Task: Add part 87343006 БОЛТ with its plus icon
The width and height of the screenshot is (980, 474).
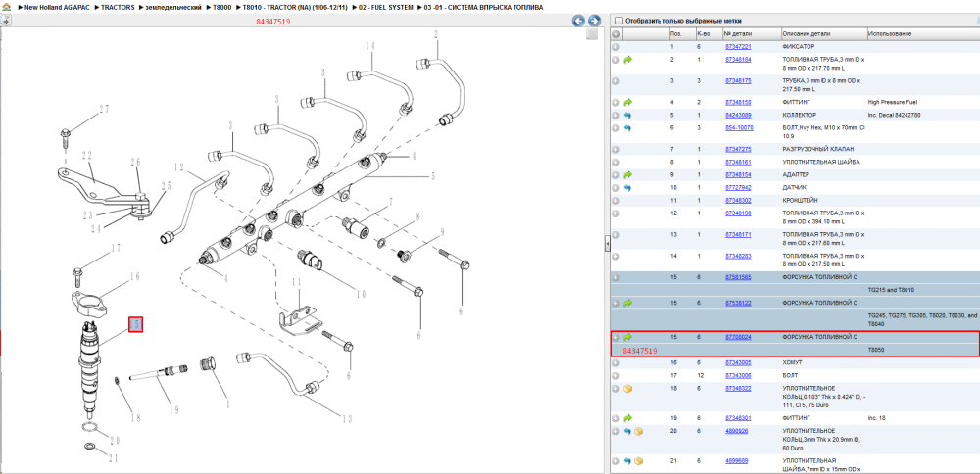Action: (x=616, y=376)
